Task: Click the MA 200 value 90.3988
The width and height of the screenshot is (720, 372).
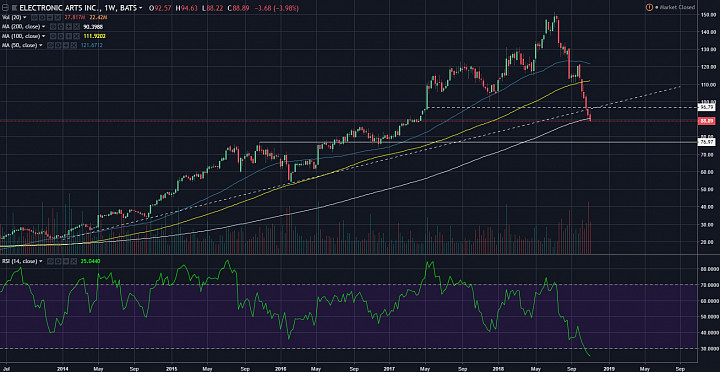Action: point(93,27)
